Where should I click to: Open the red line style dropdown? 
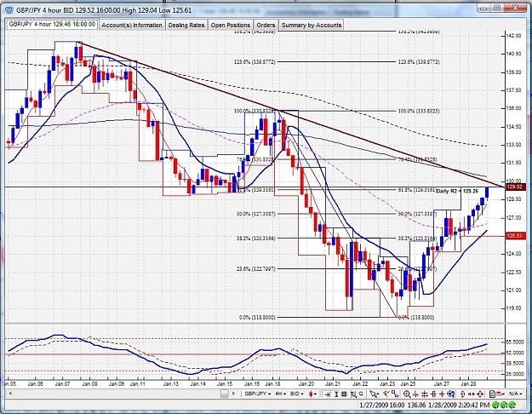[x=501, y=394]
